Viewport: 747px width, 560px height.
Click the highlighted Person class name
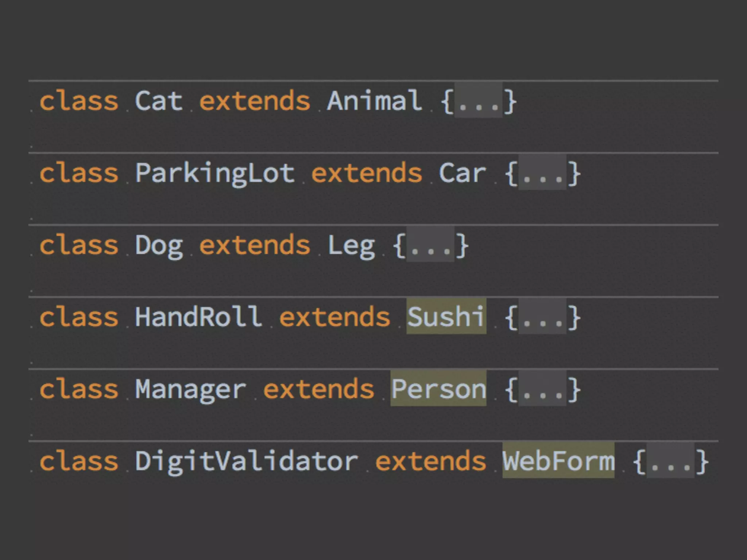438,389
